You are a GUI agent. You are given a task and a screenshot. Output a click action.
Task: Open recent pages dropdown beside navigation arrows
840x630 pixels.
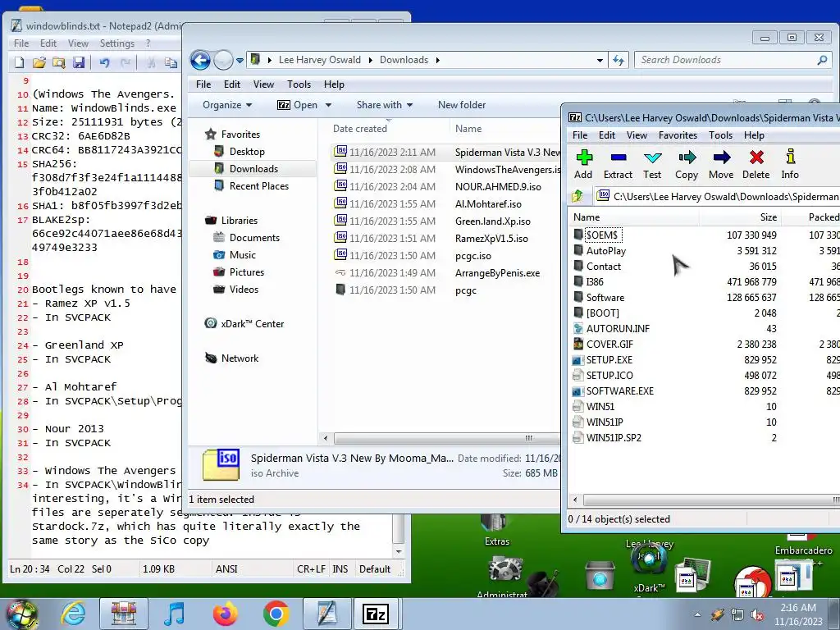(240, 60)
